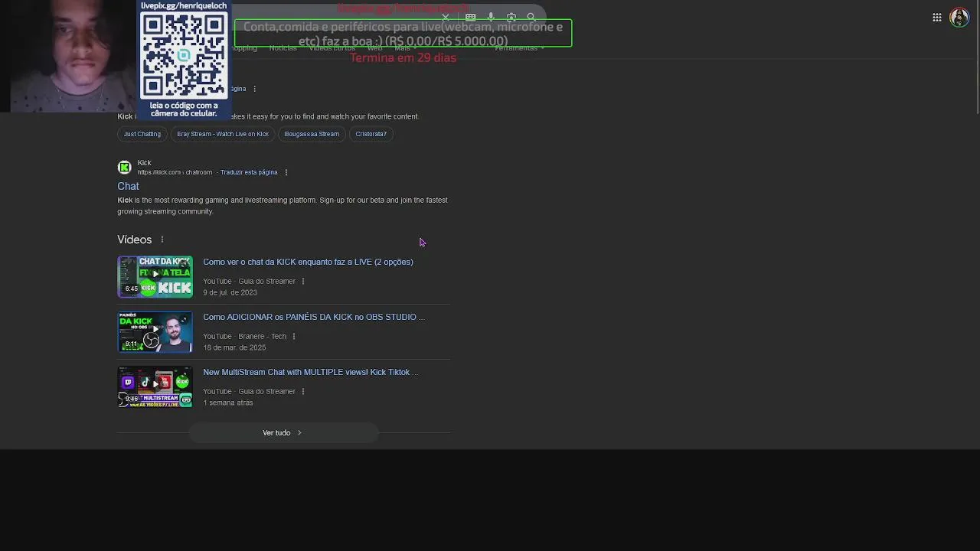Open Como ADICIONAR os PAINÉIS DA KICK video
Viewport: 980px width, 551px height.
click(x=314, y=317)
